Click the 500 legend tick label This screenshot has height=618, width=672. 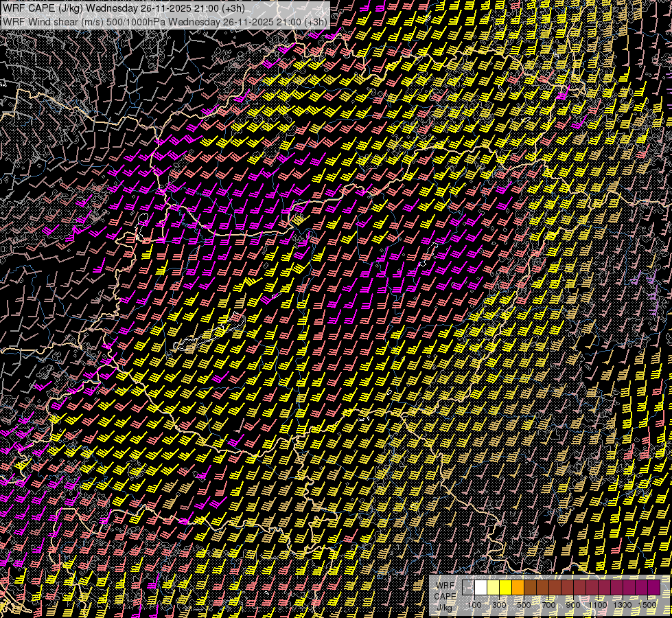(524, 605)
